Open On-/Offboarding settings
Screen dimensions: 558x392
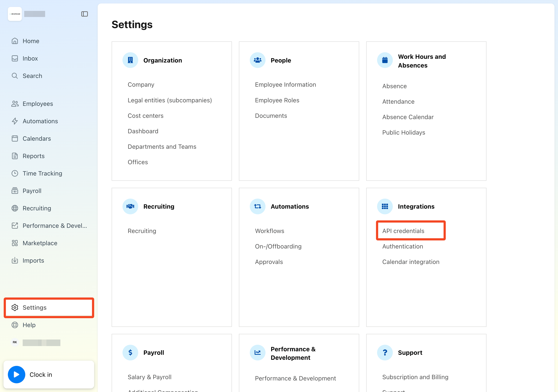(278, 246)
